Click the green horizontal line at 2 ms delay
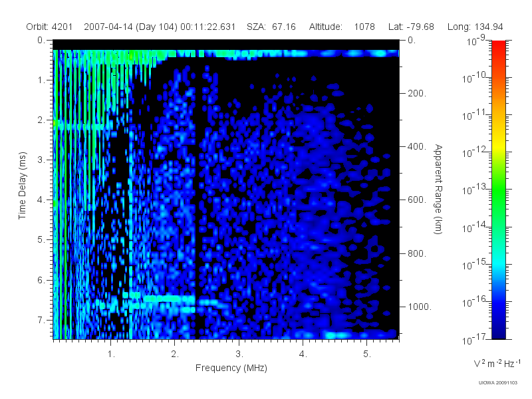The image size is (532, 399). point(80,126)
